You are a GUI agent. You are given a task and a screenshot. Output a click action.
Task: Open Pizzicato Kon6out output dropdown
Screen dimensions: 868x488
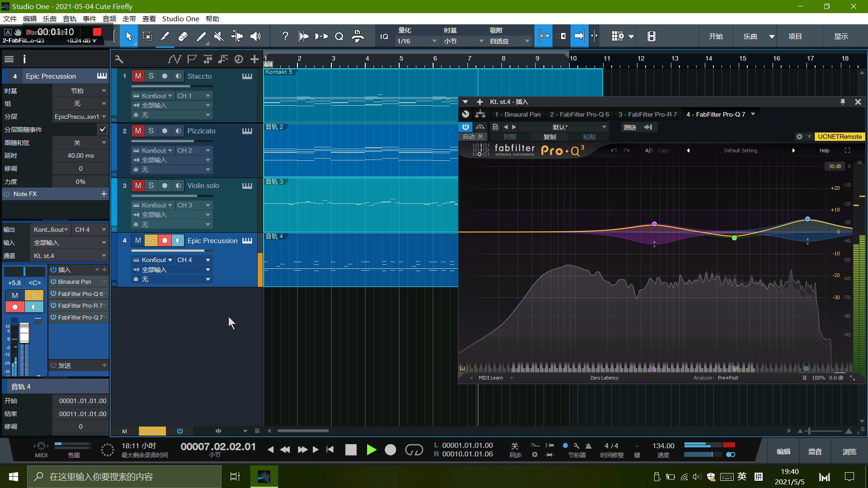point(152,150)
